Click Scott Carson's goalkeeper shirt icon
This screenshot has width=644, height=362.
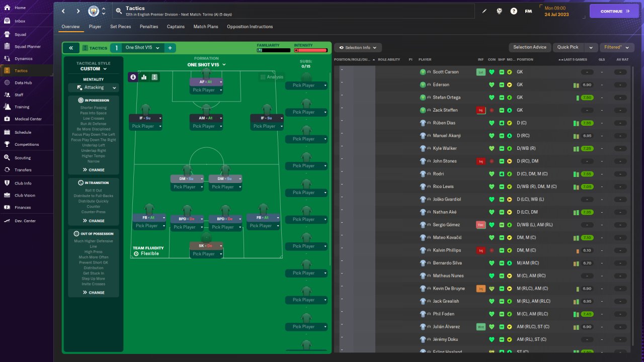pyautogui.click(x=423, y=72)
